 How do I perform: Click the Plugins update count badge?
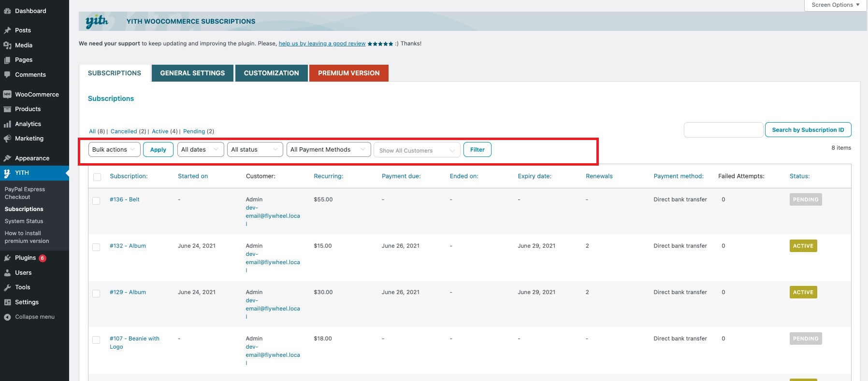[x=43, y=258]
